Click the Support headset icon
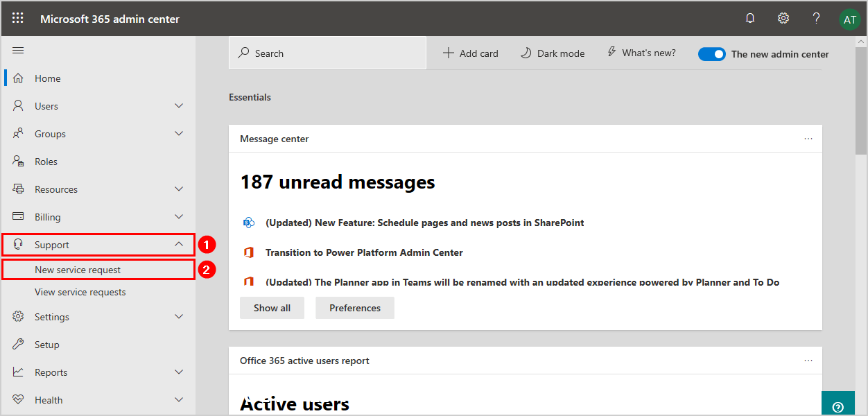Image resolution: width=868 pixels, height=416 pixels. click(x=19, y=245)
